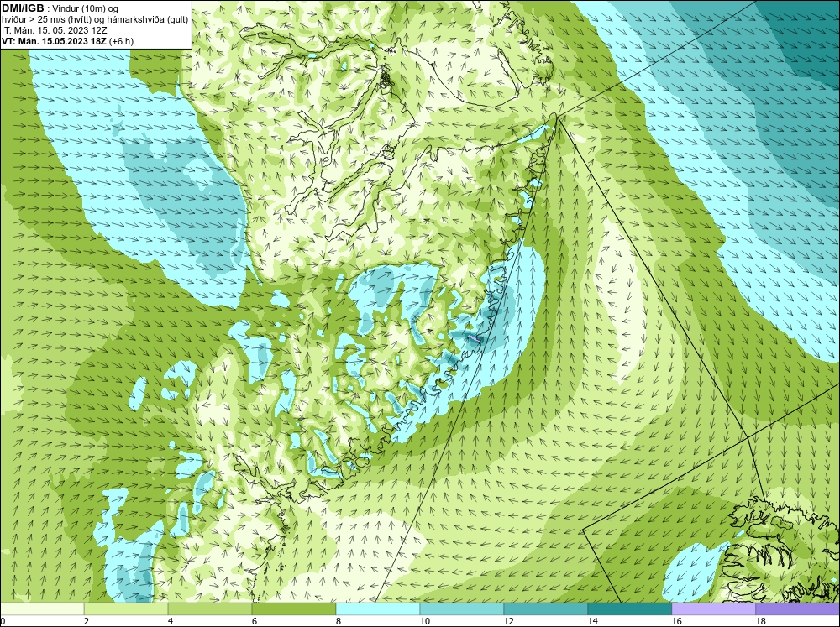840x627 pixels.
Task: Select the 0–2 m/s pale yellow color swatch
Action: click(x=42, y=609)
